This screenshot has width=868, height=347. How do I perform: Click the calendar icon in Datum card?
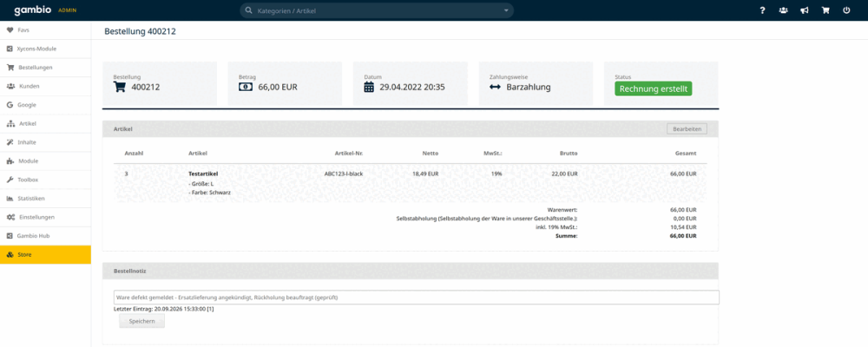(x=369, y=87)
